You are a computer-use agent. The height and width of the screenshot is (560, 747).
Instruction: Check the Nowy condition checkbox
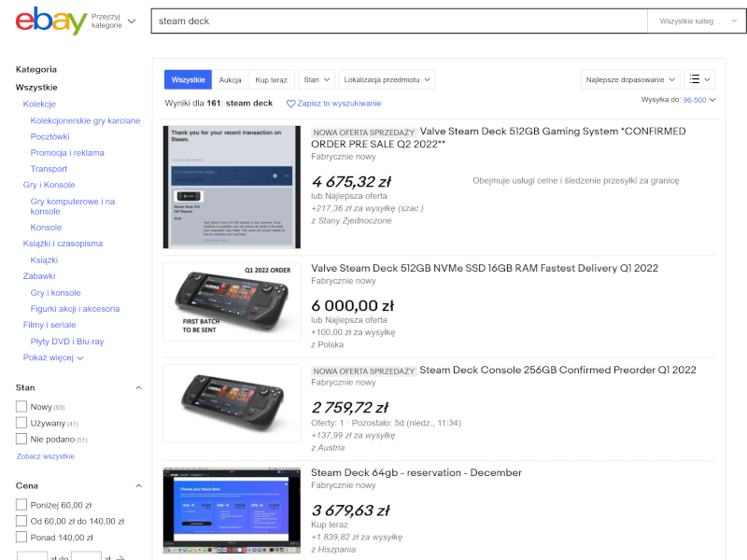[x=21, y=407]
